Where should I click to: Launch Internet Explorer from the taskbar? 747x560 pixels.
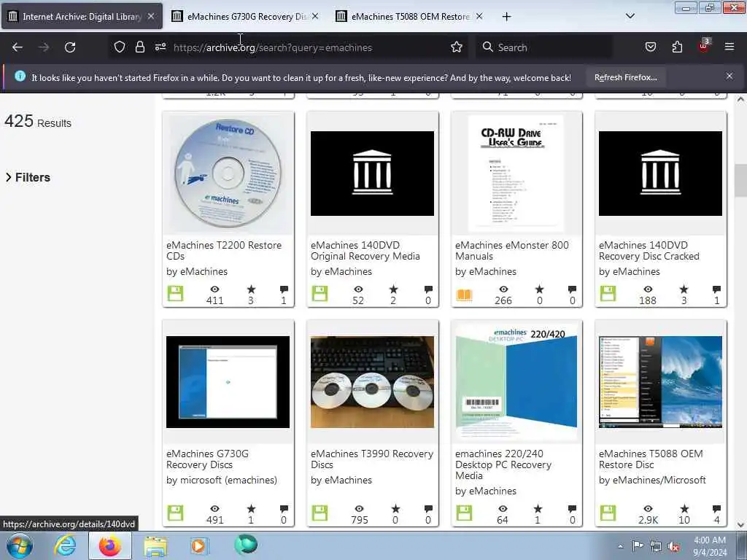click(65, 545)
